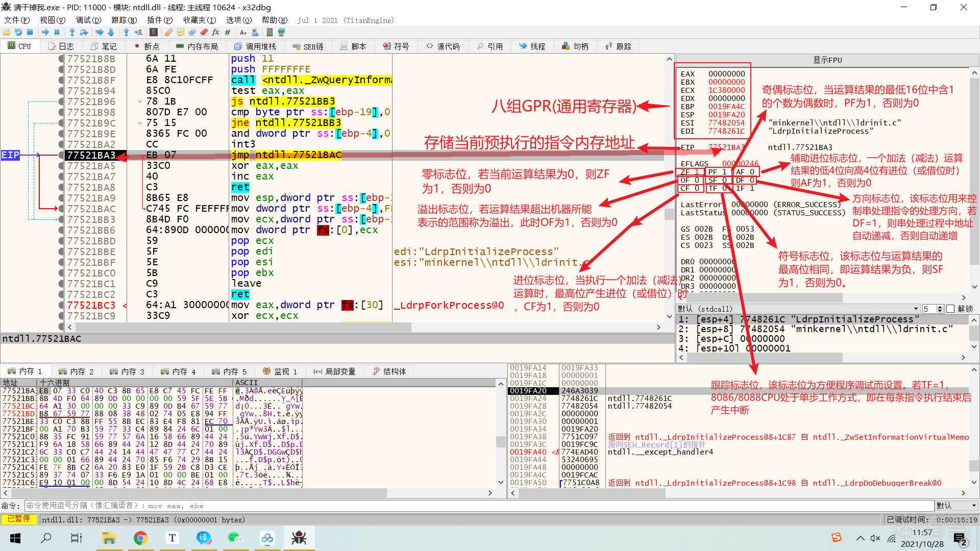This screenshot has width=980, height=551.
Task: Switch to the 断点 tab
Action: (147, 46)
